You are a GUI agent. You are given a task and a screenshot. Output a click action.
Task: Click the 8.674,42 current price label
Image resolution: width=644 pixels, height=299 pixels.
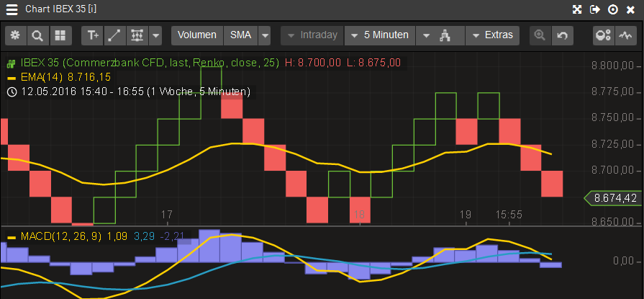coord(614,197)
